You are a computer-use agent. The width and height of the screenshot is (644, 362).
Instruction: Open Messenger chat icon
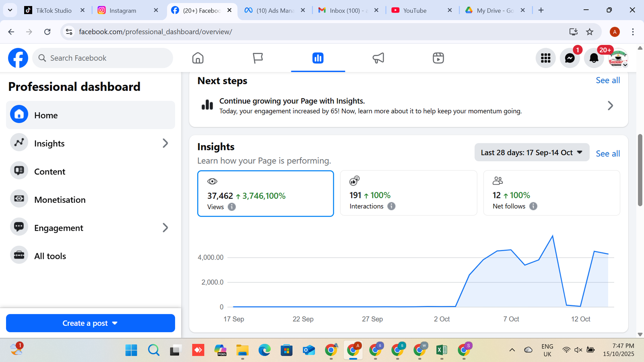[x=570, y=58]
